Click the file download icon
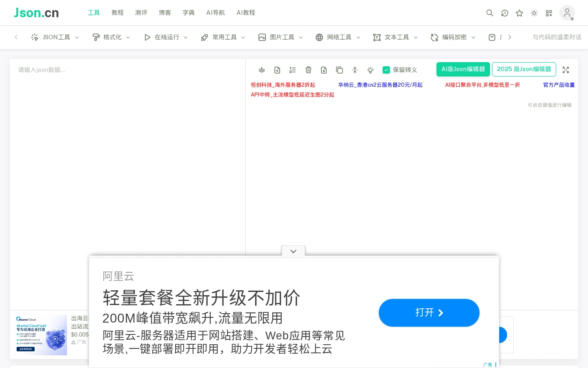 tap(324, 70)
